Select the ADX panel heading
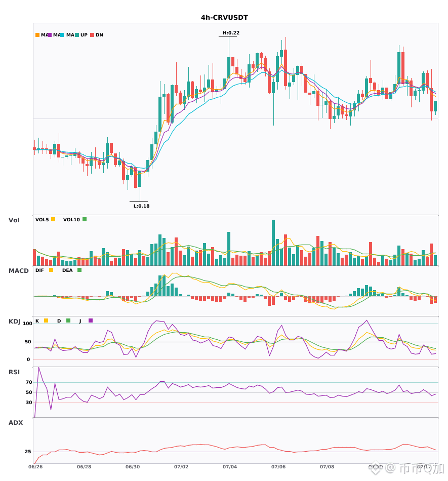 coord(16,423)
